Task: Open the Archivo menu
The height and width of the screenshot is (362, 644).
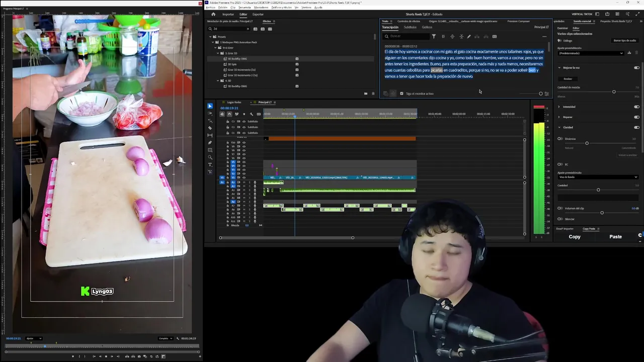Action: [210, 8]
